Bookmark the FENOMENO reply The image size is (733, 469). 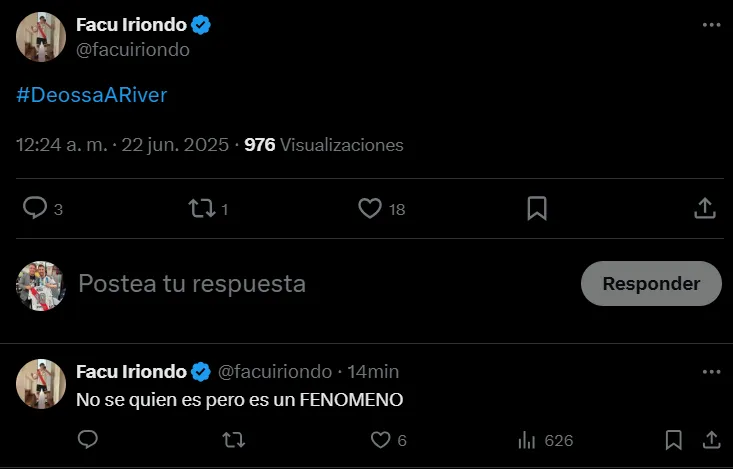tap(674, 440)
